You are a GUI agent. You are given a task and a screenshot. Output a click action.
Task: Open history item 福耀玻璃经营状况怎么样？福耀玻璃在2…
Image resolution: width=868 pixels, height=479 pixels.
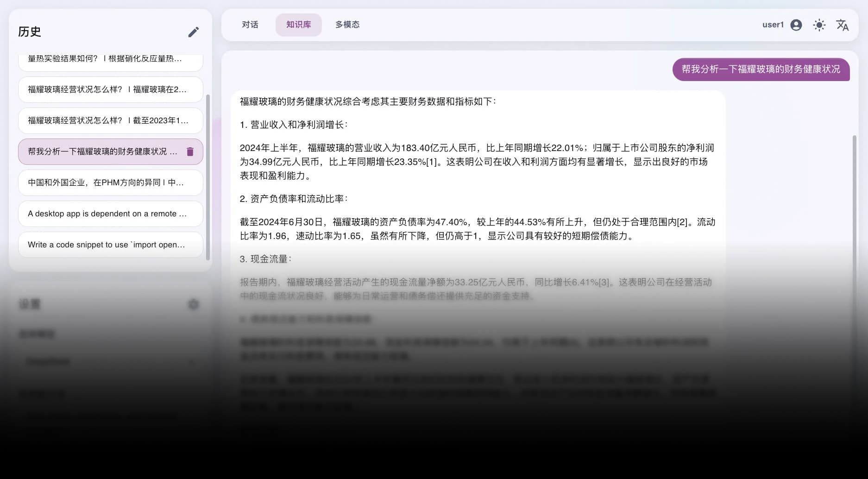pos(111,89)
